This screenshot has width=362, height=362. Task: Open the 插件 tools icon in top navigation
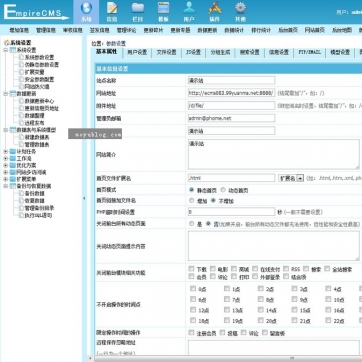click(x=215, y=8)
